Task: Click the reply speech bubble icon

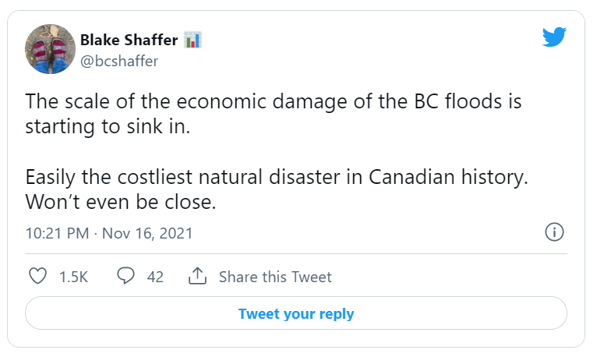Action: tap(125, 276)
